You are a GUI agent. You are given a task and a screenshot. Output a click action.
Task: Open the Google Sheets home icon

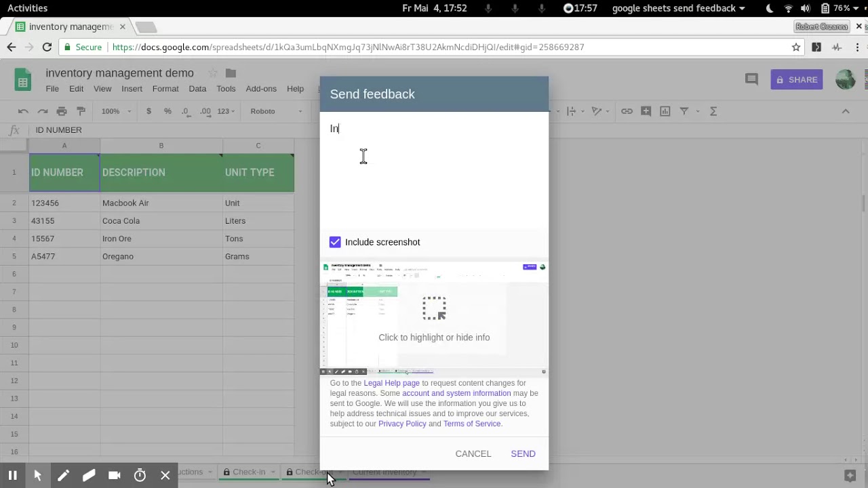pyautogui.click(x=23, y=80)
